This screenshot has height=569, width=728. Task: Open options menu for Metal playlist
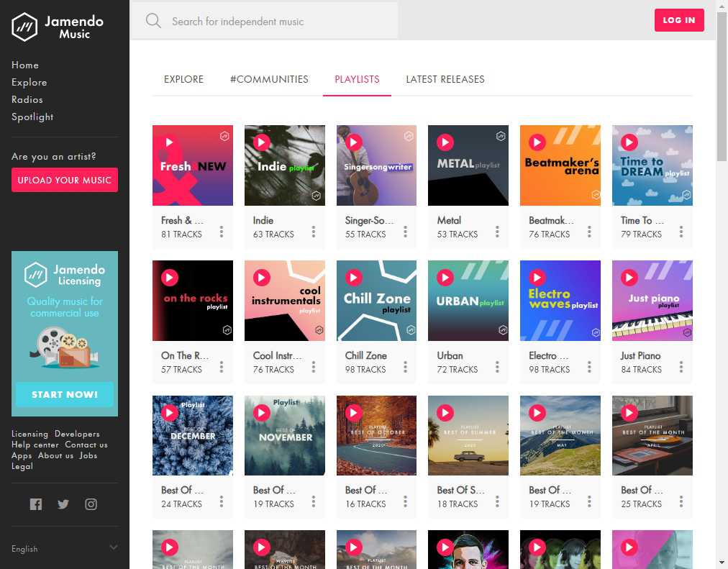(x=497, y=232)
